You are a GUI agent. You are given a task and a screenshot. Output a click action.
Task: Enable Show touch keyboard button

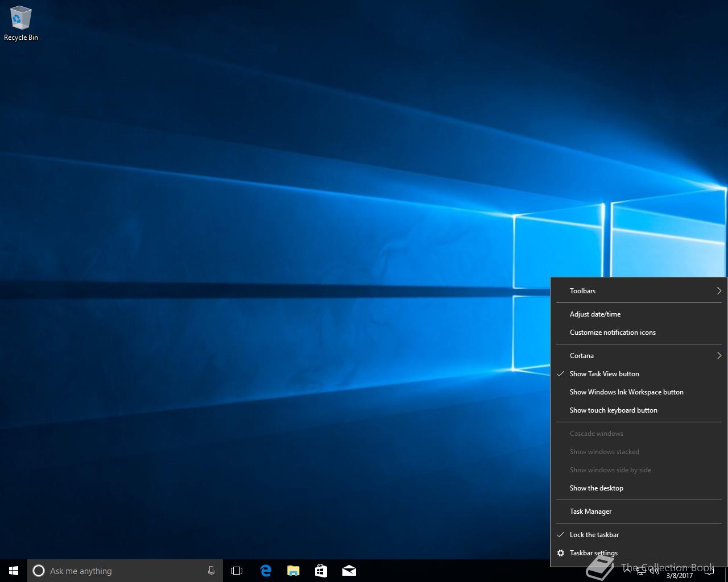(x=613, y=410)
